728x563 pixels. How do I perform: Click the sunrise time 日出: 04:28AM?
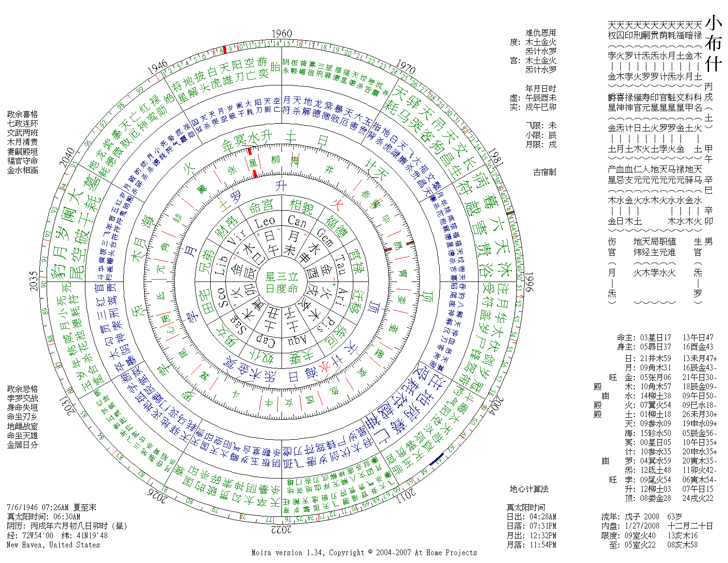531,517
